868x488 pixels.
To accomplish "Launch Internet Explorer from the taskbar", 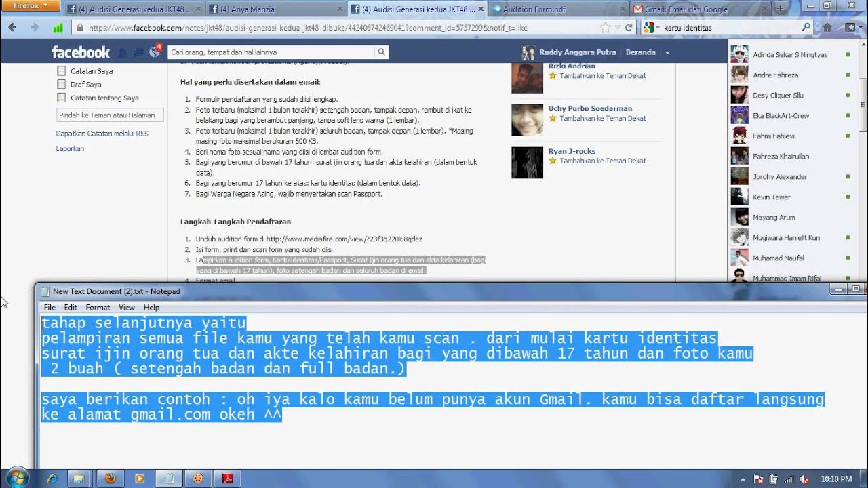I will (x=52, y=479).
